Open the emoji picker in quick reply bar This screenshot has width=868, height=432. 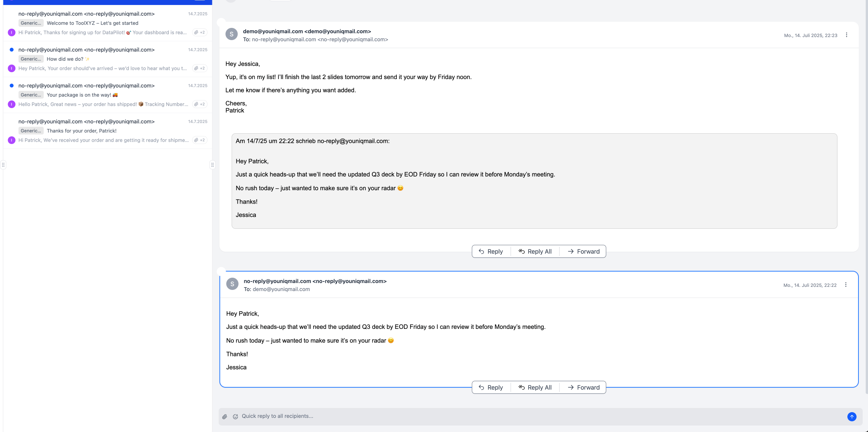236,417
